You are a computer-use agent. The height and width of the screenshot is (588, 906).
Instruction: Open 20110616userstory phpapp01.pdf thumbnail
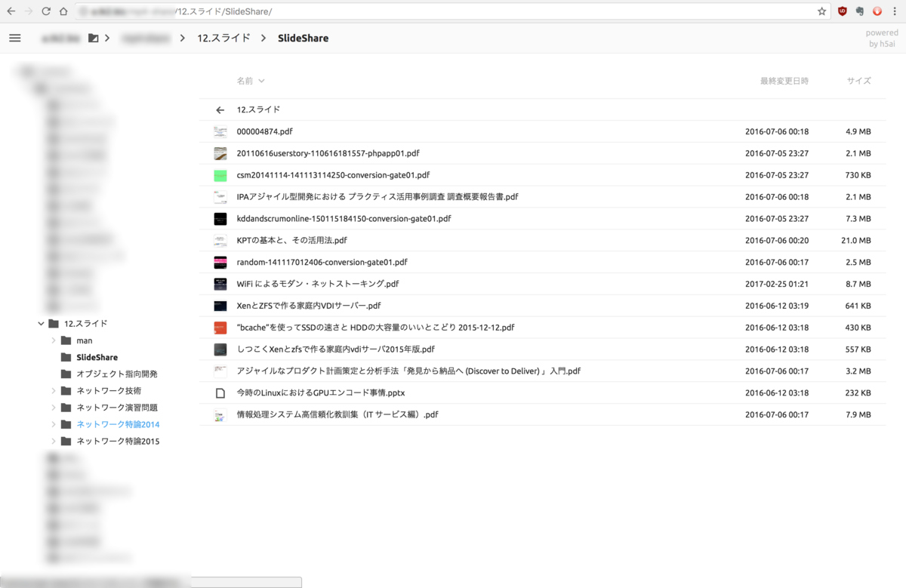220,153
